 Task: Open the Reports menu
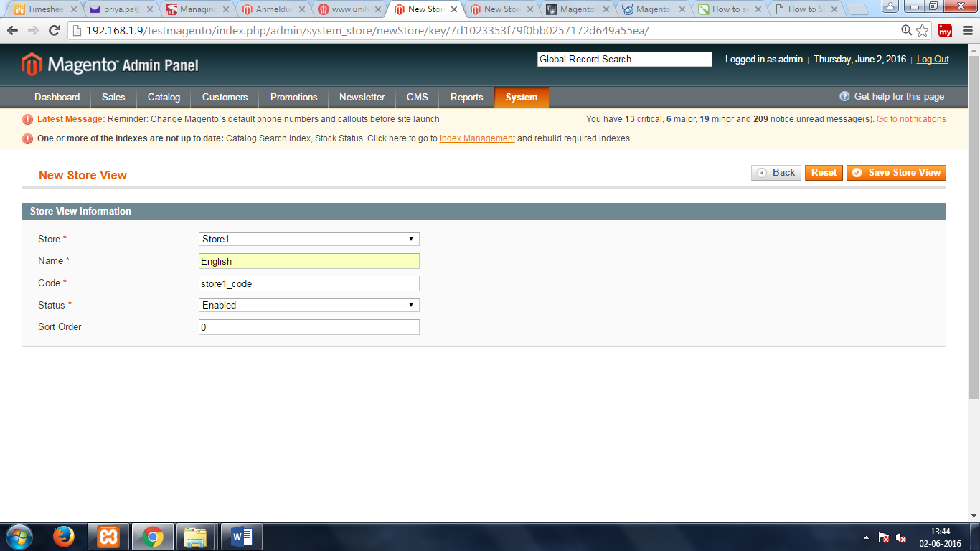click(x=466, y=98)
